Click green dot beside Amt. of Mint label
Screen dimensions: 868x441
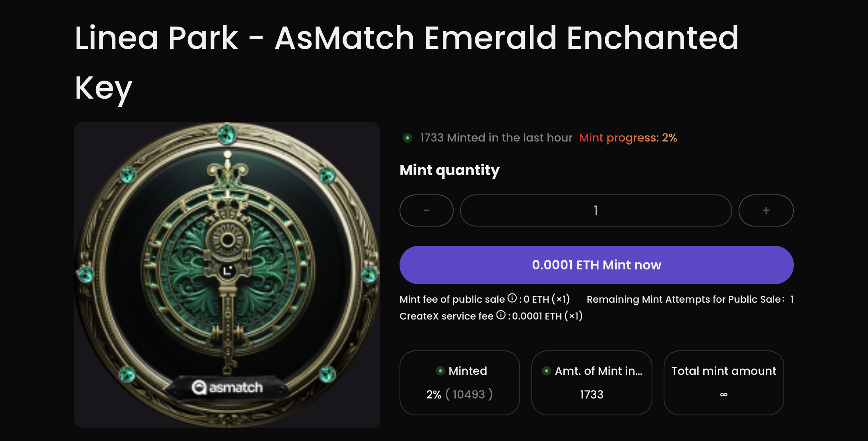[x=546, y=371]
